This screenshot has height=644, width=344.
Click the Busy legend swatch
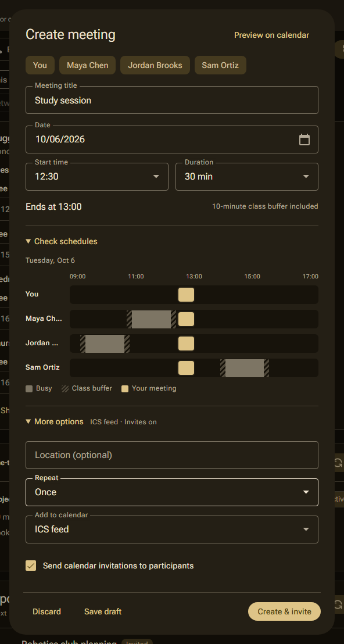[x=29, y=388]
